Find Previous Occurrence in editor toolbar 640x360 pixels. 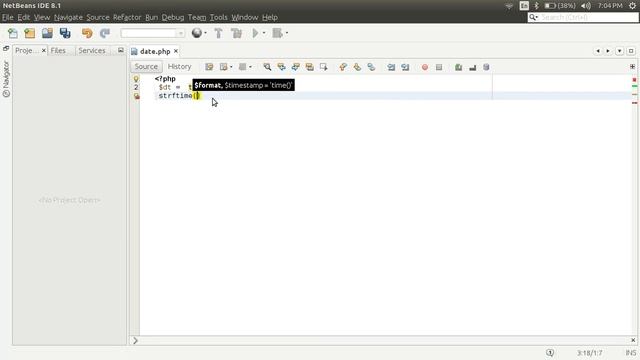click(281, 67)
